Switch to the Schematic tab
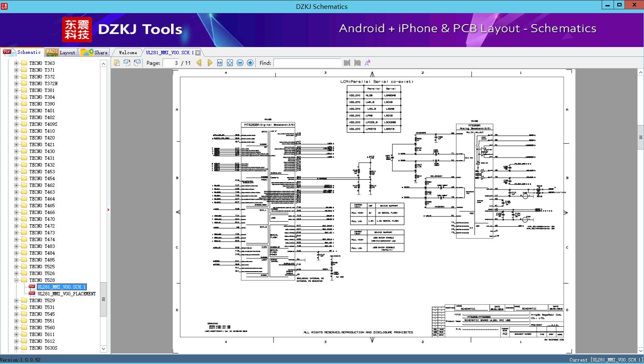Screen dimensions: 644x364 click(22, 52)
